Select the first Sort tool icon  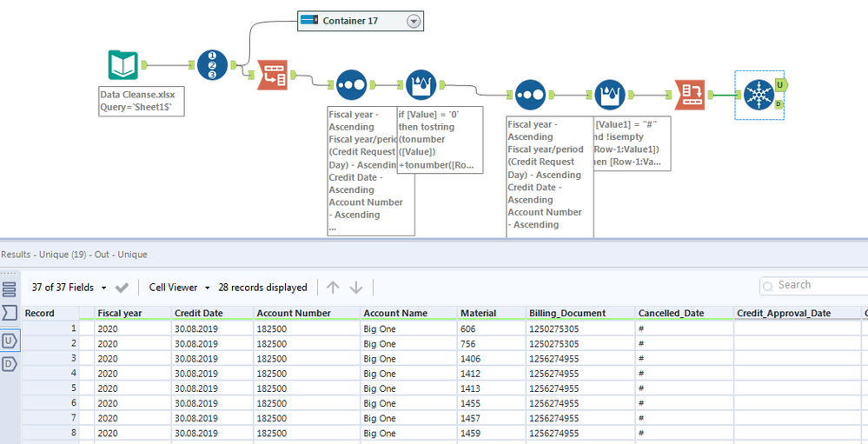click(352, 84)
